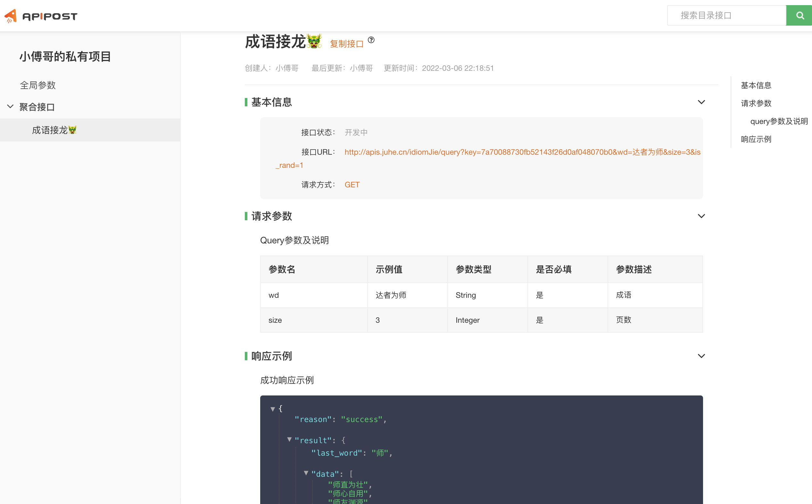Screen dimensions: 812x504
Task: Collapse the "data" JSON array node
Action: tap(306, 473)
